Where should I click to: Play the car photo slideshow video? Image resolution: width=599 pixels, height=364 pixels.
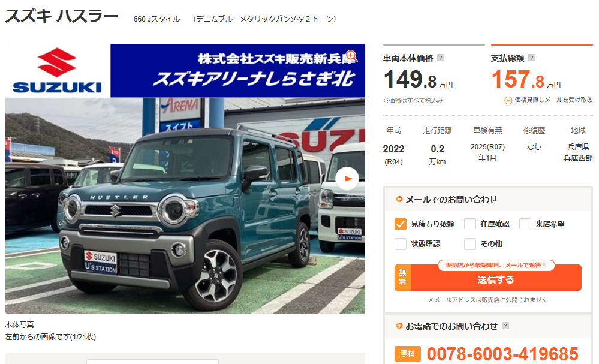coord(347,178)
